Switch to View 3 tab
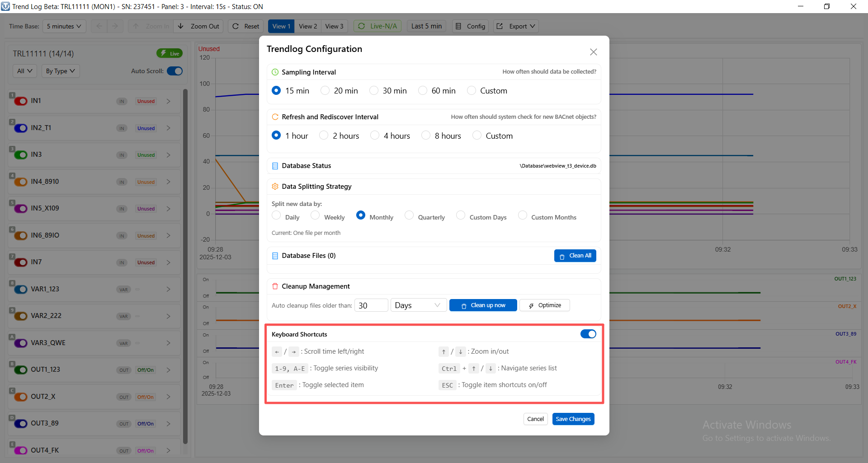Viewport: 868px width, 463px height. click(x=334, y=26)
